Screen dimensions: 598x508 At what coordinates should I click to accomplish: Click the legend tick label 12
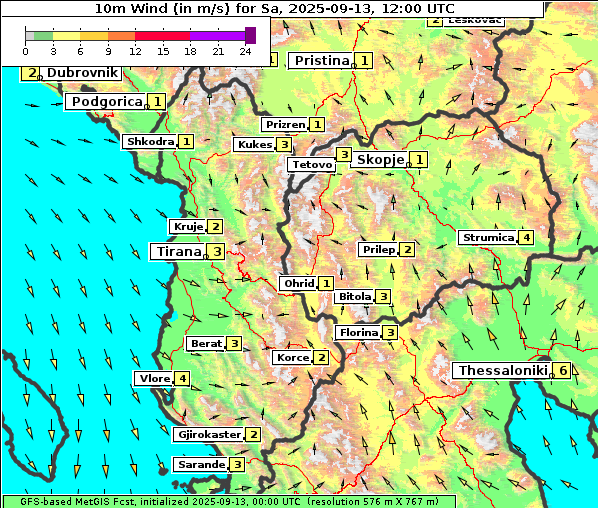[x=135, y=51]
